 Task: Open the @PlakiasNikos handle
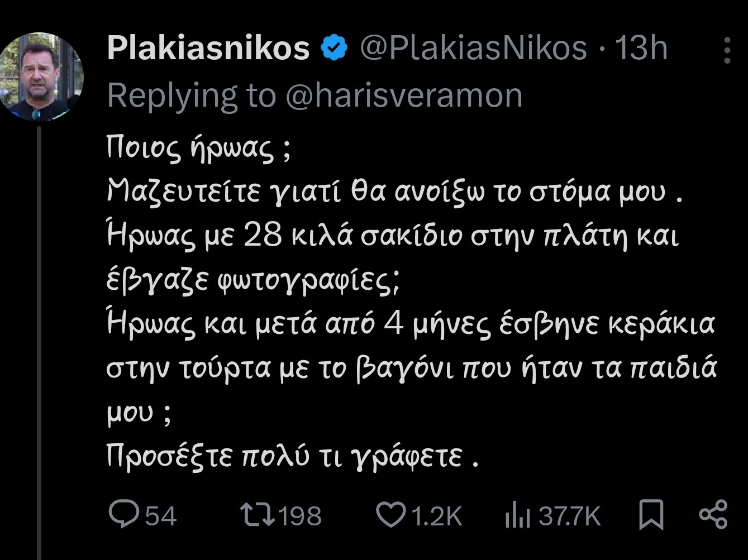(473, 48)
